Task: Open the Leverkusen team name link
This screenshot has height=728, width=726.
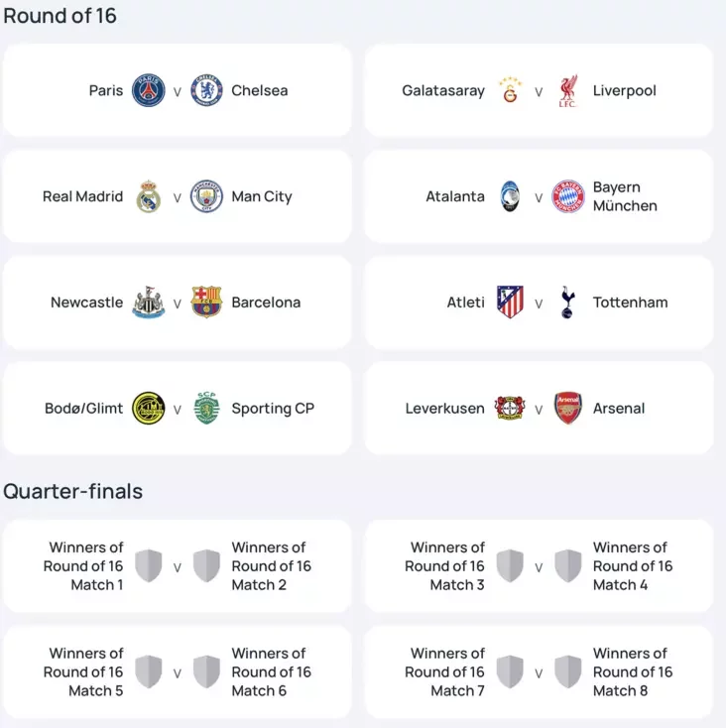Action: (x=444, y=409)
